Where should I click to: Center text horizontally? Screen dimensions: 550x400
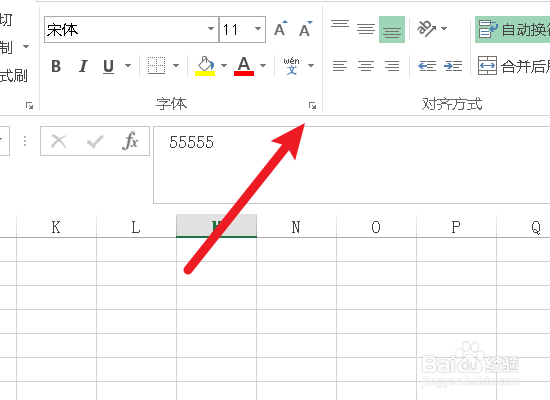[366, 66]
